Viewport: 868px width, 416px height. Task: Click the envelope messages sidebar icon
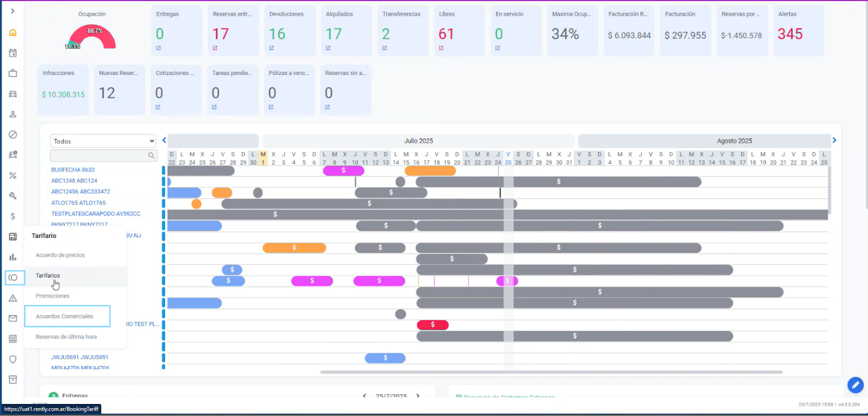point(13,318)
